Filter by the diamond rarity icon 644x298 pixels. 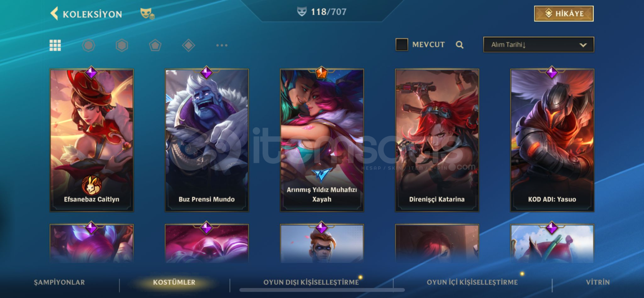point(189,45)
